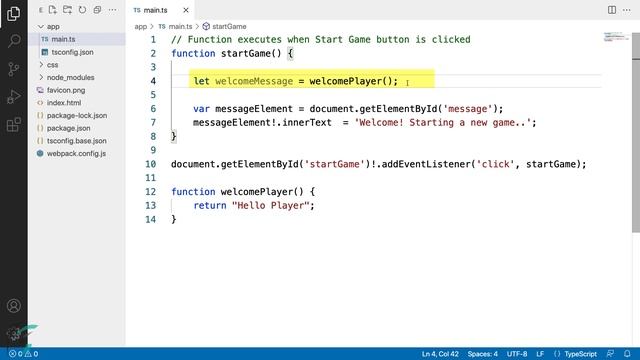Click the startGame breadcrumb symbol
The height and width of the screenshot is (360, 640).
pos(224,27)
